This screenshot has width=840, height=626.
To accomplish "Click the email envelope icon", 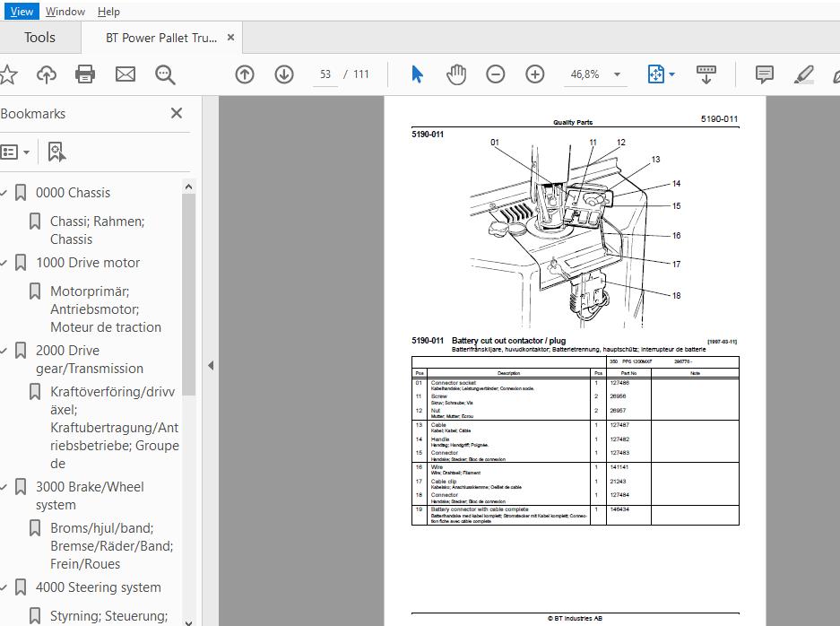I will [126, 74].
